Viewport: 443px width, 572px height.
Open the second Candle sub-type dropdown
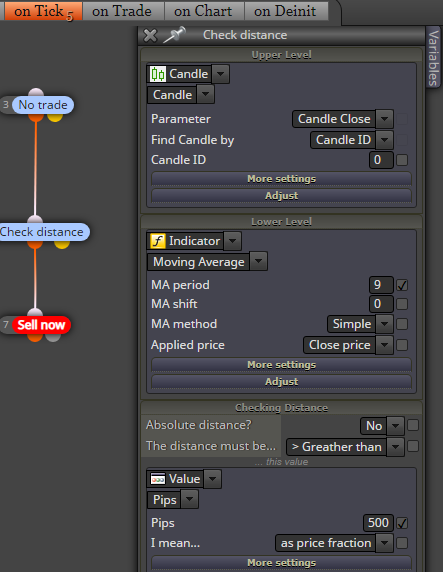205,94
